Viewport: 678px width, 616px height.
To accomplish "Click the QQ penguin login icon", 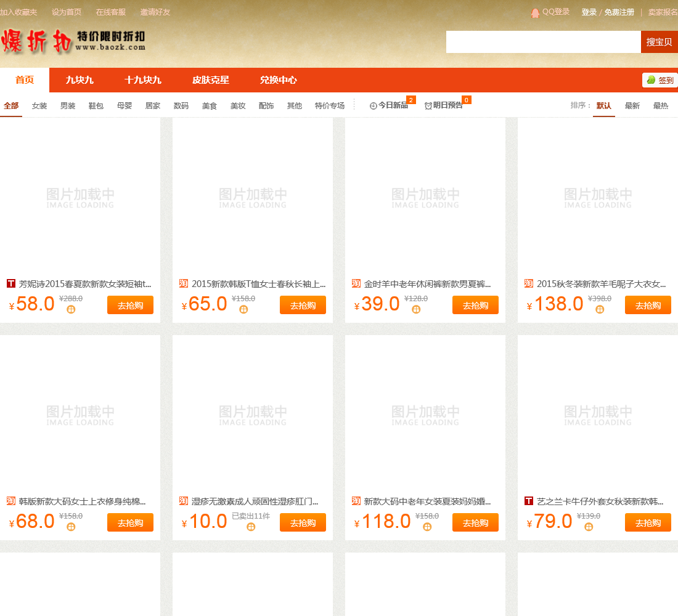I will pos(535,12).
